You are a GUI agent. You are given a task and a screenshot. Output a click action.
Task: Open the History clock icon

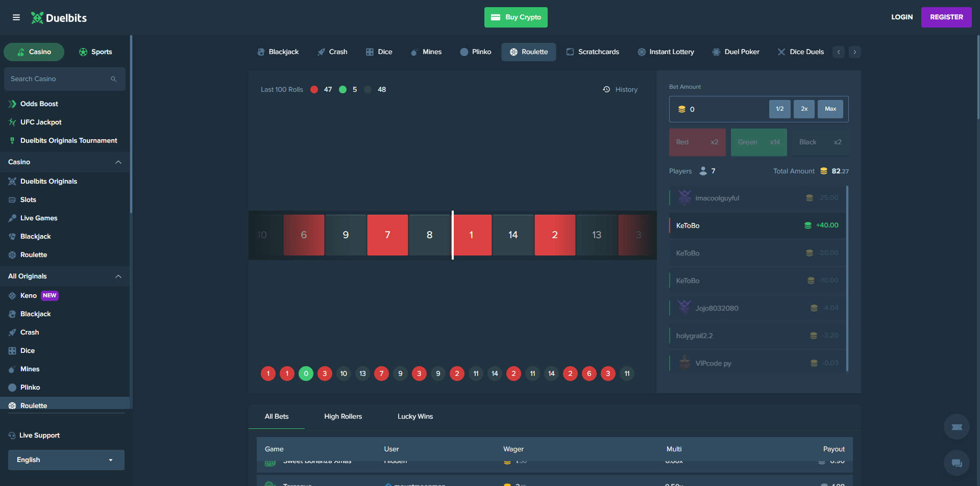[x=606, y=89]
